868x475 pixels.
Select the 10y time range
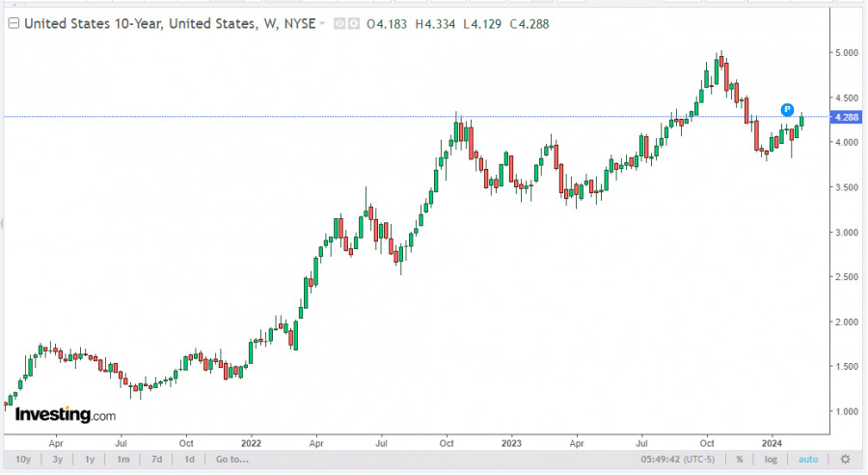point(23,460)
